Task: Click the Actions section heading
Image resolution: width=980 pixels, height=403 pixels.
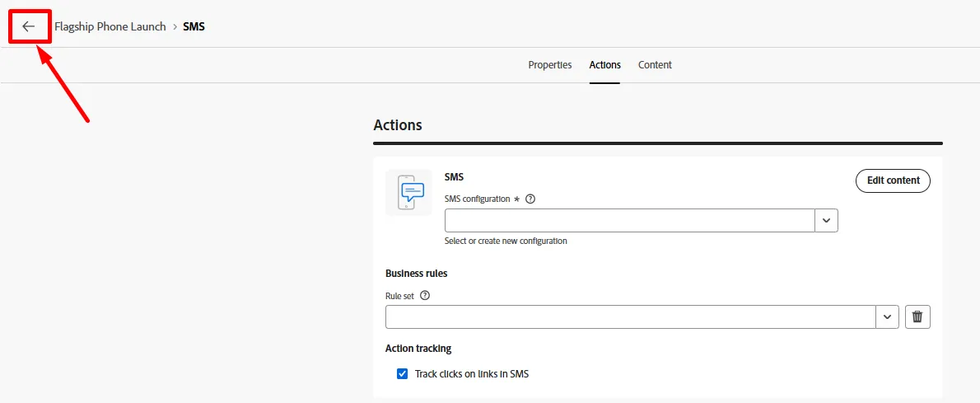Action: tap(398, 124)
